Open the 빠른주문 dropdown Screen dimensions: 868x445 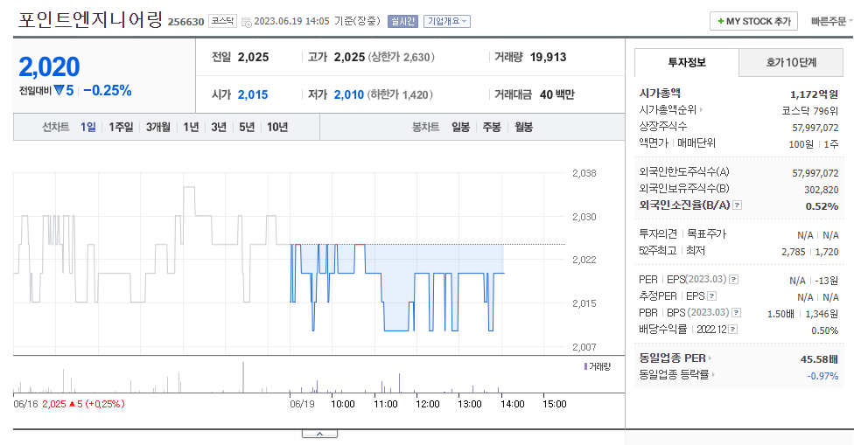(x=832, y=21)
